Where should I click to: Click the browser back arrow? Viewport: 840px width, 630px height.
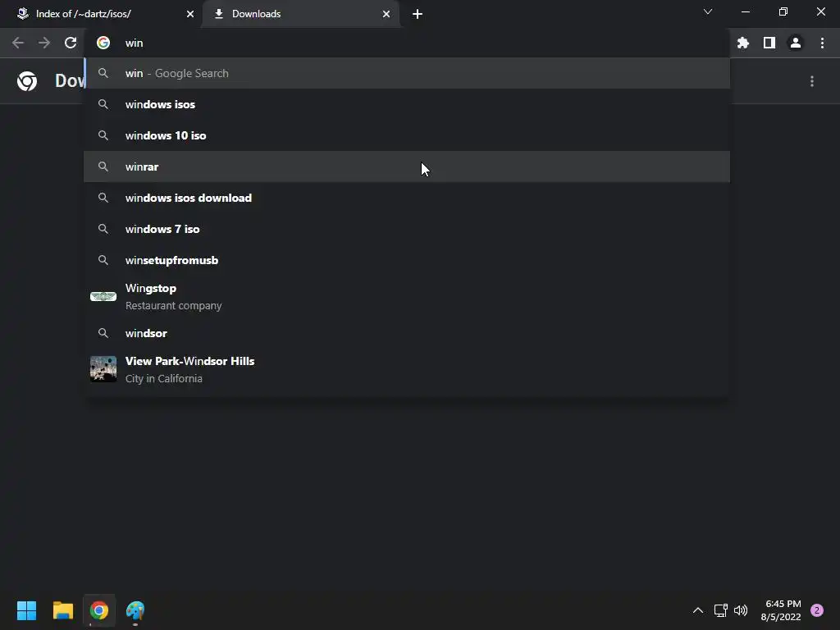18,43
